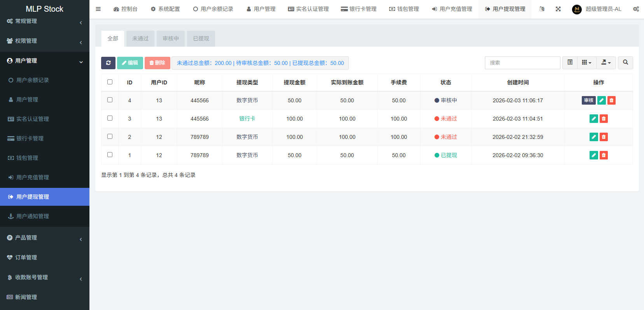Click red trash icon for record ID 1
Image resolution: width=644 pixels, height=310 pixels.
point(604,155)
